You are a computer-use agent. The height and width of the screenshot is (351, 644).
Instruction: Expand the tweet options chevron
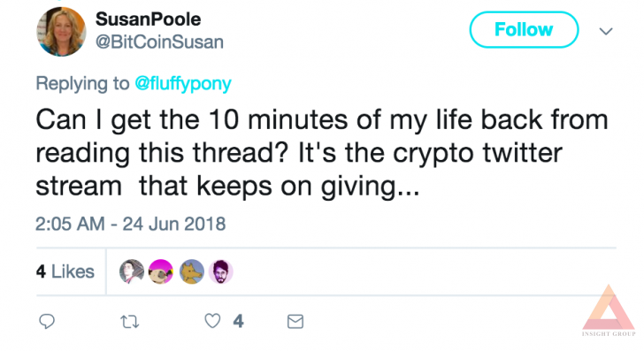point(606,31)
